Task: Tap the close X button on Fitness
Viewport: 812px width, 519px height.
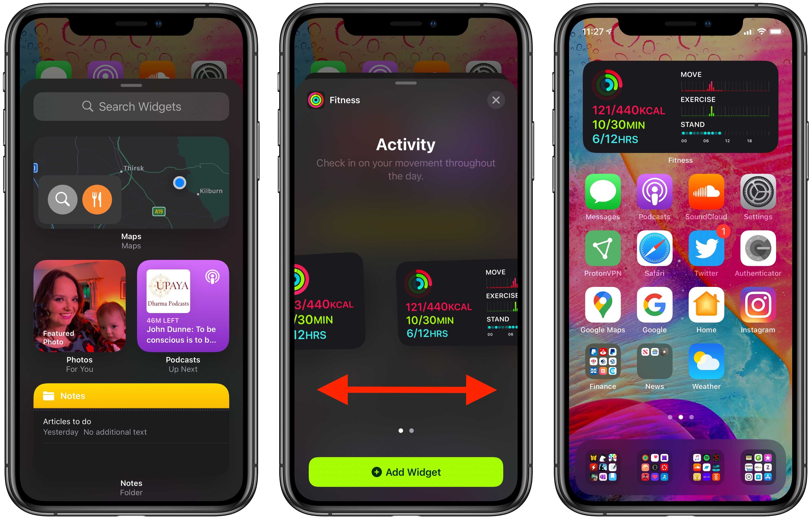Action: (x=496, y=100)
